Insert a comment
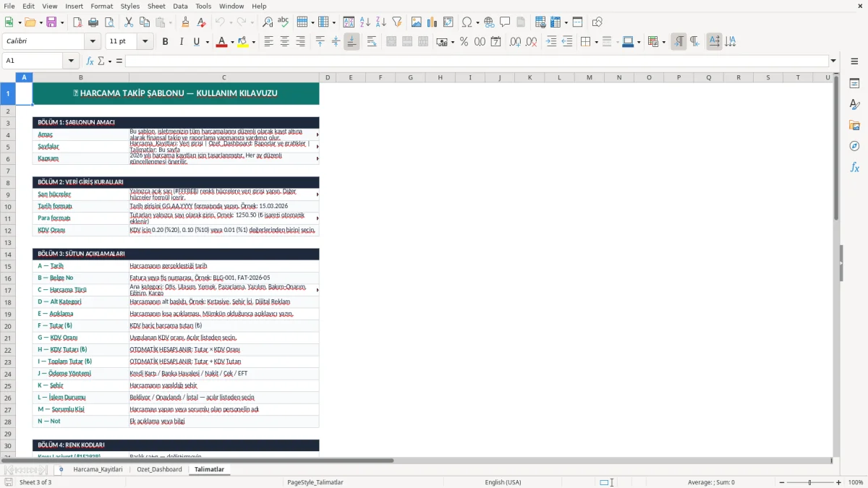This screenshot has height=488, width=868. pos(505,22)
